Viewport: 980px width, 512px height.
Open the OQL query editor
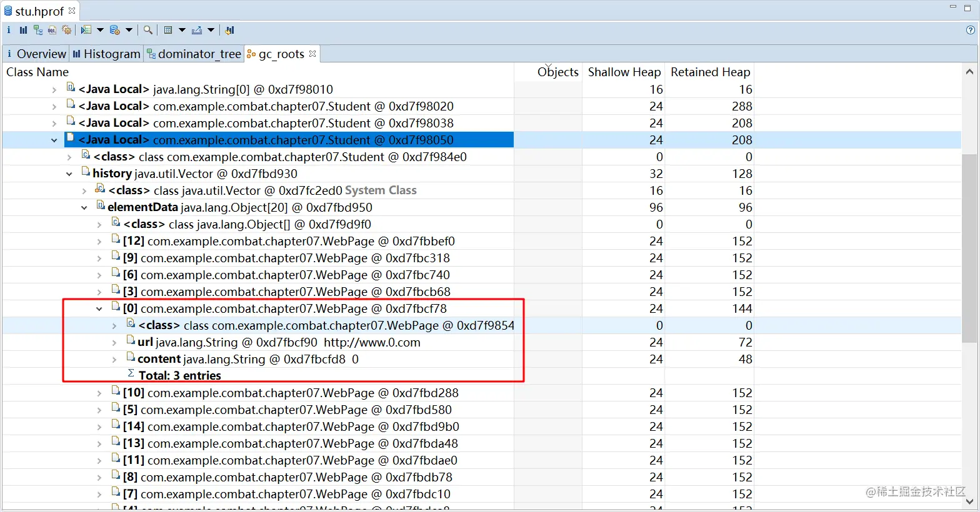click(52, 30)
